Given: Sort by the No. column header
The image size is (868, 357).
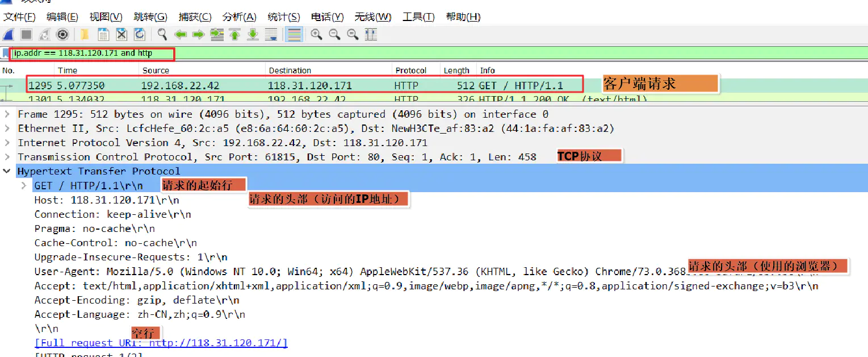Looking at the screenshot, I should (27, 70).
